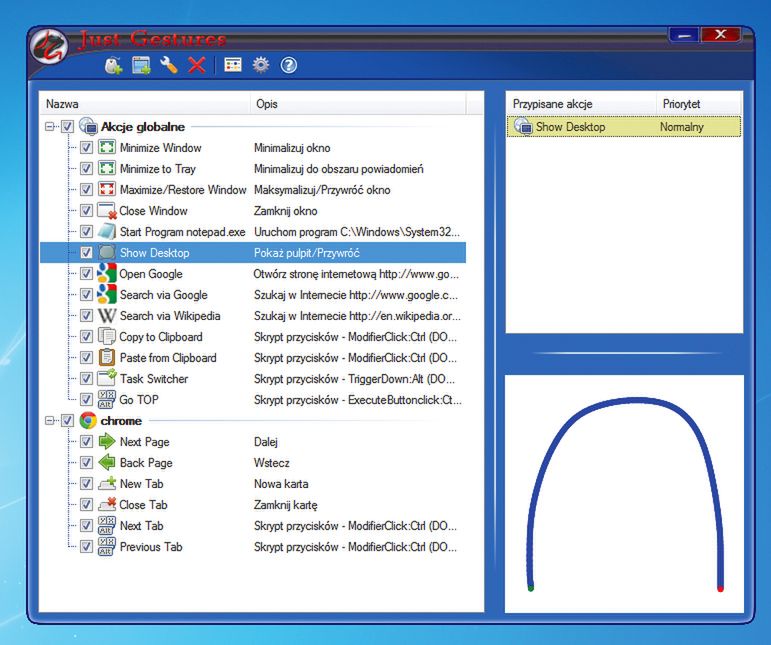771x645 pixels.
Task: Select Show Desktop in assigned actions list
Action: point(570,127)
